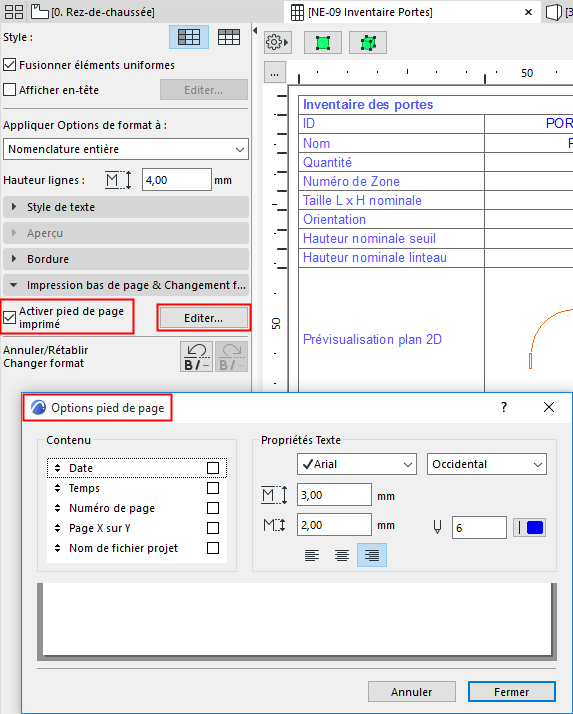Image resolution: width=573 pixels, height=714 pixels.
Task: Enable Afficher en-tête checkbox
Action: [10, 89]
